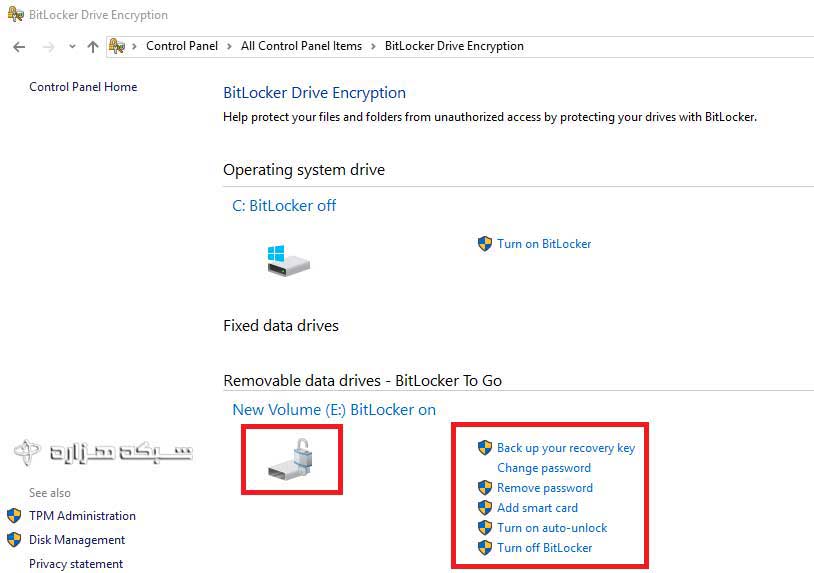Enable Turn on auto-unlock option
The image size is (814, 573).
coord(552,528)
